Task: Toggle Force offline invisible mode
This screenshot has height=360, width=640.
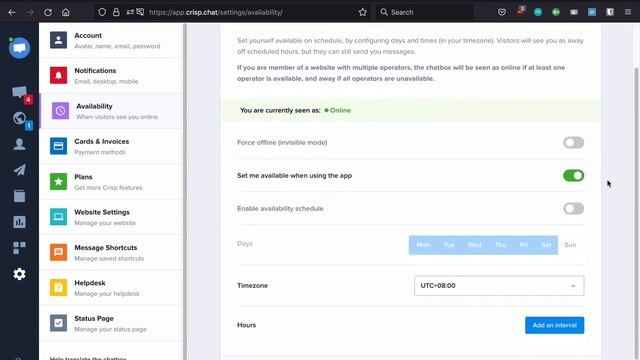Action: click(x=573, y=142)
